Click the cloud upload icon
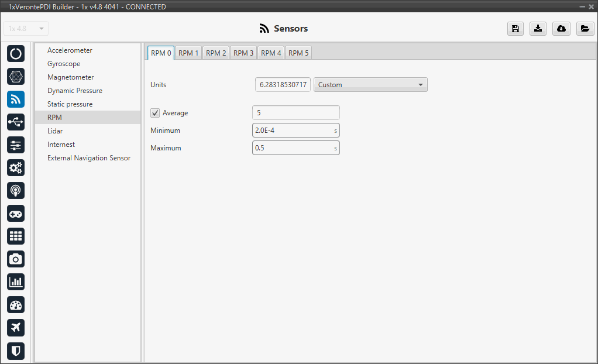 coord(561,29)
